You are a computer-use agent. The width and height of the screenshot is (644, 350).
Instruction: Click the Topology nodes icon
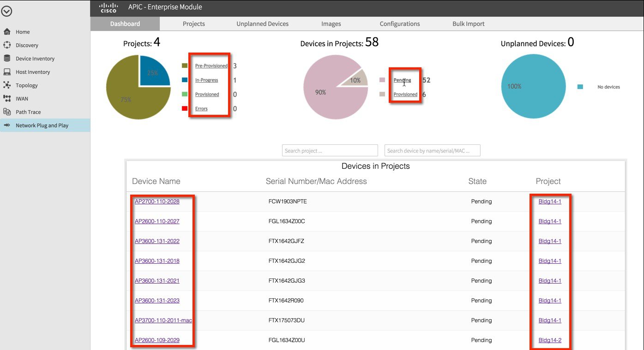7,85
